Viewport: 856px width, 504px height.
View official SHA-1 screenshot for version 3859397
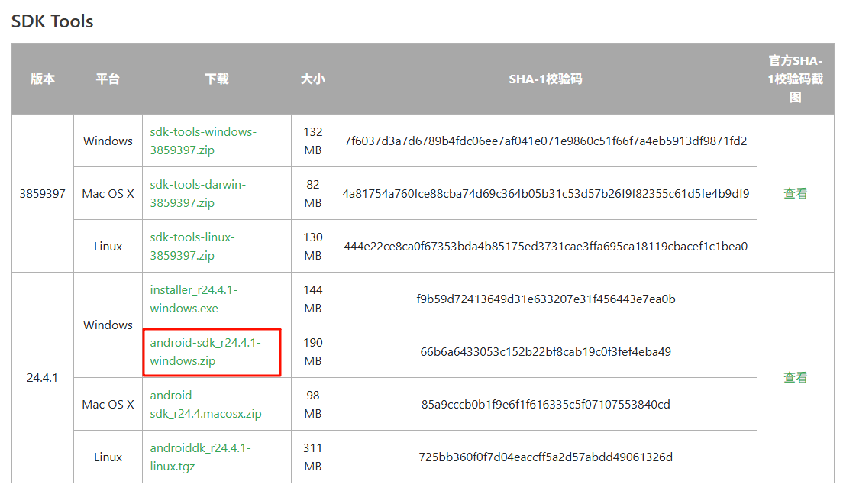pyautogui.click(x=796, y=193)
